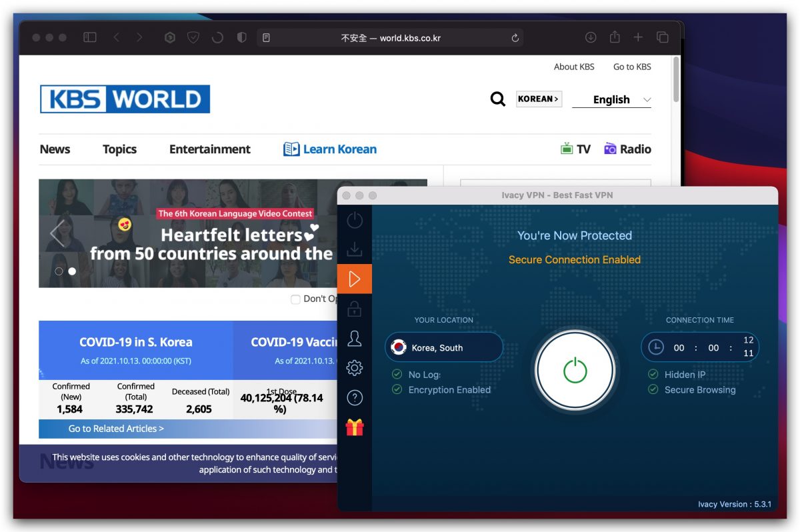Click the circular loading extension icon in Safari toolbar
Screen dimensions: 800x532
(217, 38)
